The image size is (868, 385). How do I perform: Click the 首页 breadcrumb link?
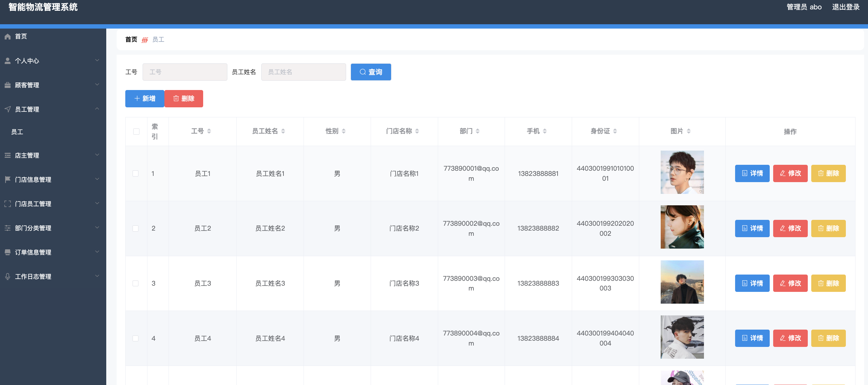131,39
